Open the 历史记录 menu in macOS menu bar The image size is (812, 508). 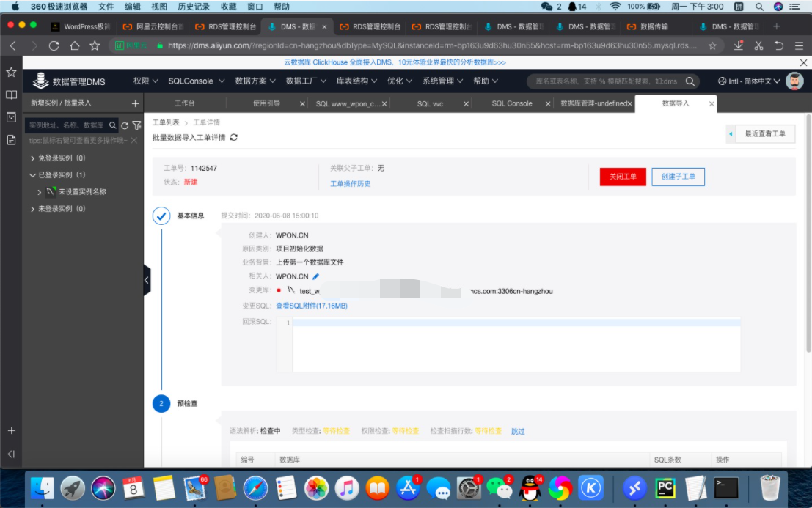[194, 7]
